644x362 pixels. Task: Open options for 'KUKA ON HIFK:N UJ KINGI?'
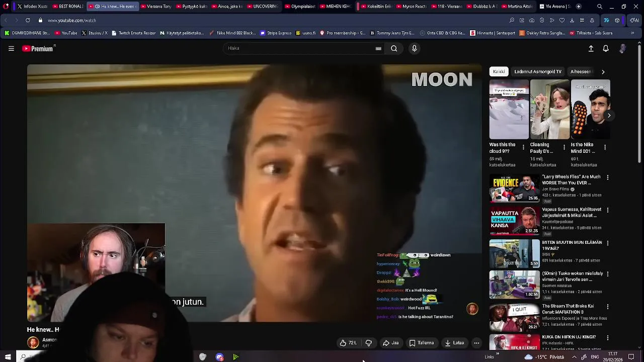pyautogui.click(x=608, y=338)
